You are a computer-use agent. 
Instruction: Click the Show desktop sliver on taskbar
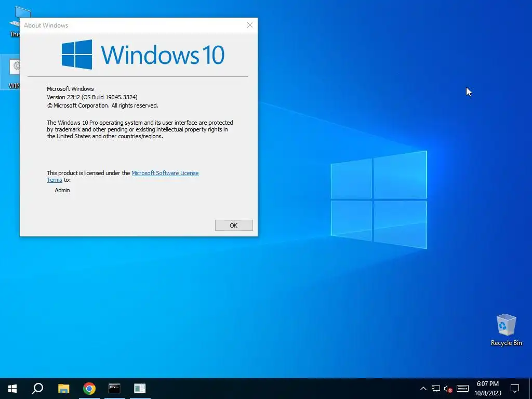(530, 389)
